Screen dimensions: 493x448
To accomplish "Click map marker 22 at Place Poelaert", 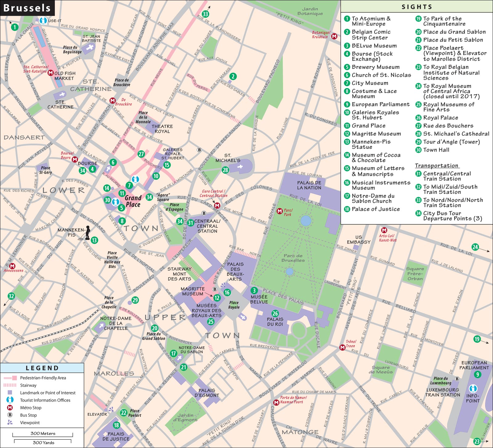I will click(124, 413).
